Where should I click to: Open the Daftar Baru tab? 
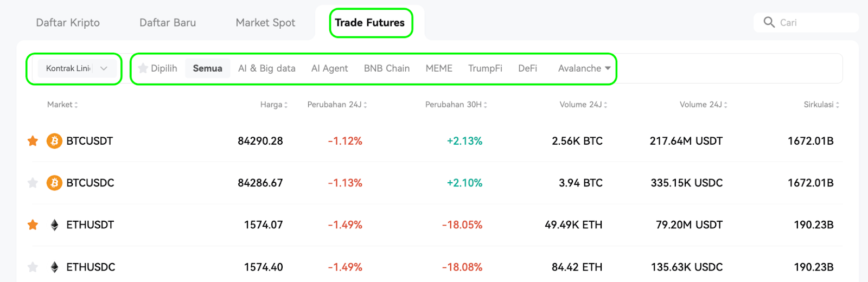[x=168, y=23]
